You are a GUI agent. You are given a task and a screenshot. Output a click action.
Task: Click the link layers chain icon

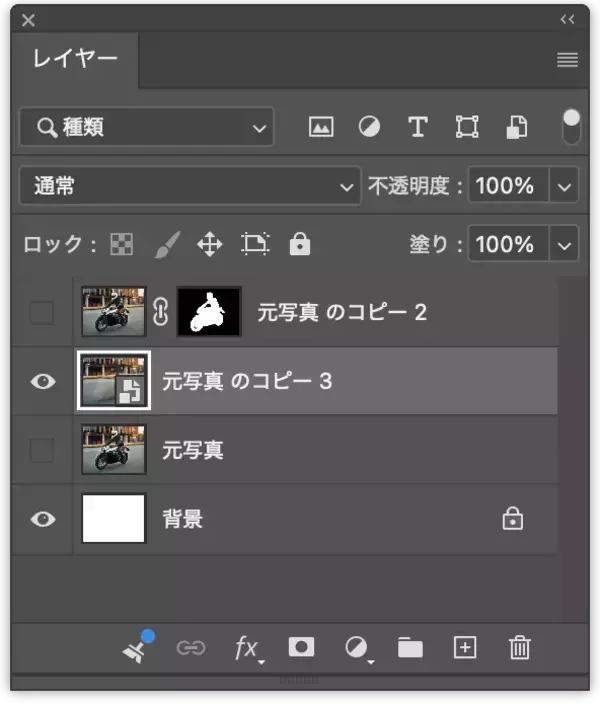191,648
